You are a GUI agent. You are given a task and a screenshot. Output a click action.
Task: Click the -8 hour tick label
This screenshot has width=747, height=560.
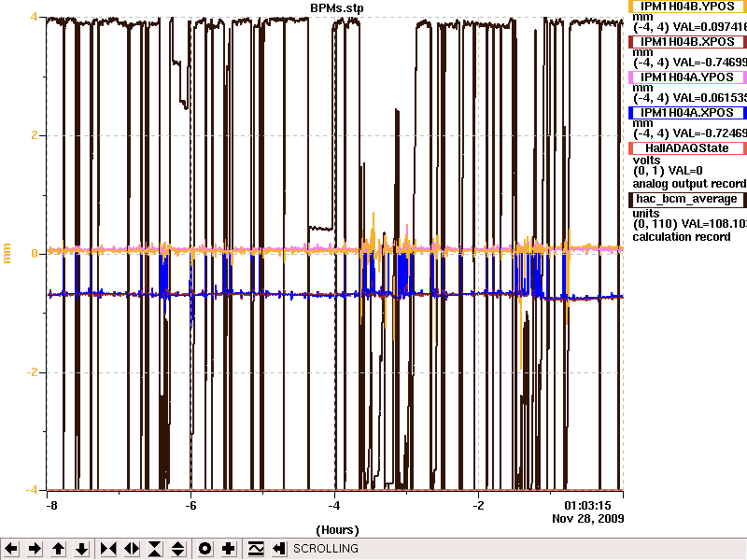(x=51, y=506)
